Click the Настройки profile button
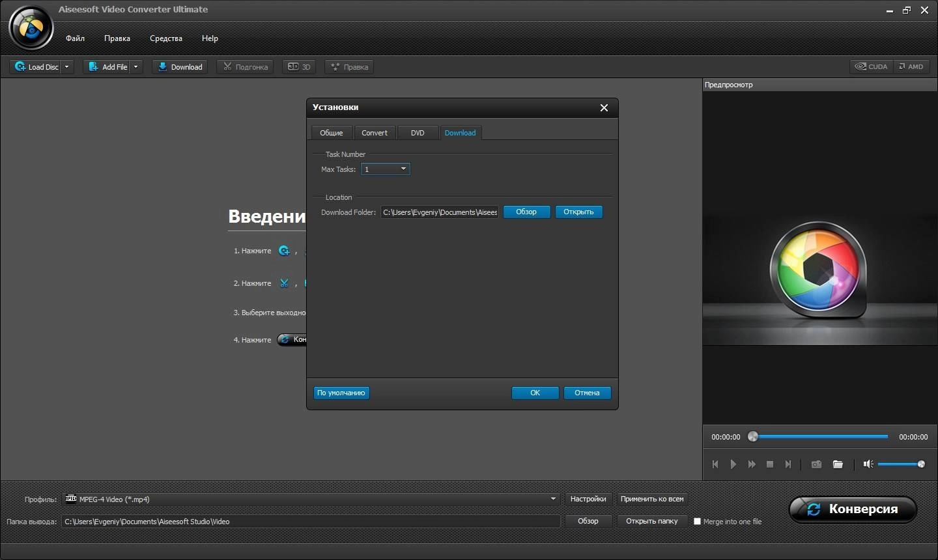 click(588, 499)
